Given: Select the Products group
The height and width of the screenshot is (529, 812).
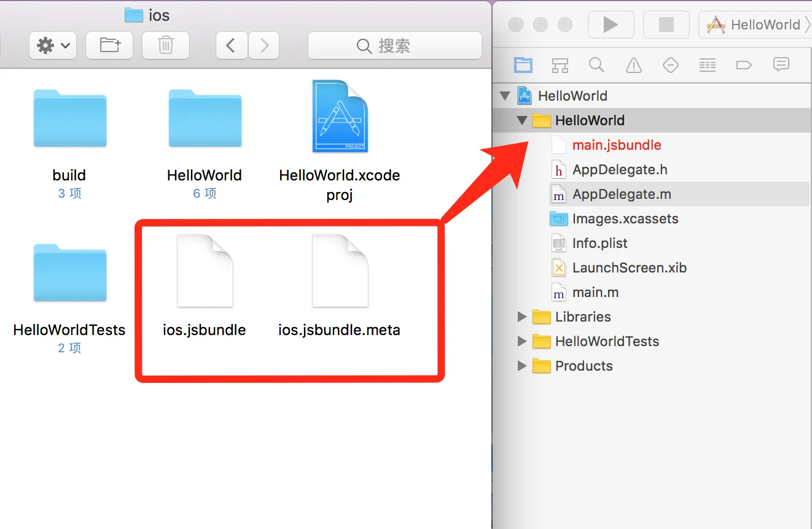Looking at the screenshot, I should 584,366.
